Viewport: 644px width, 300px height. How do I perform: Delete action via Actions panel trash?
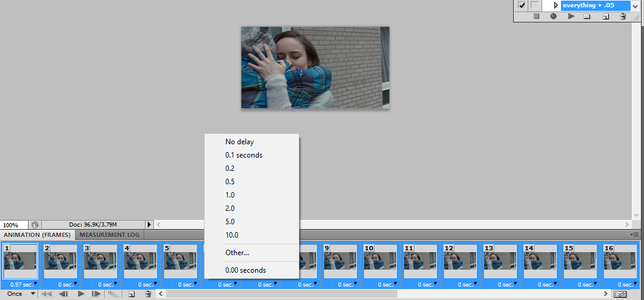click(x=623, y=16)
